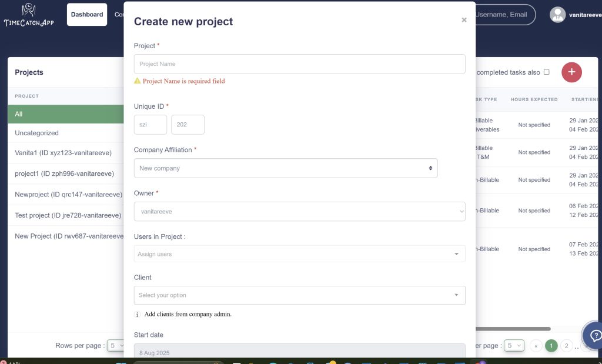Click the red plus add button
The height and width of the screenshot is (364, 602).
pos(571,72)
